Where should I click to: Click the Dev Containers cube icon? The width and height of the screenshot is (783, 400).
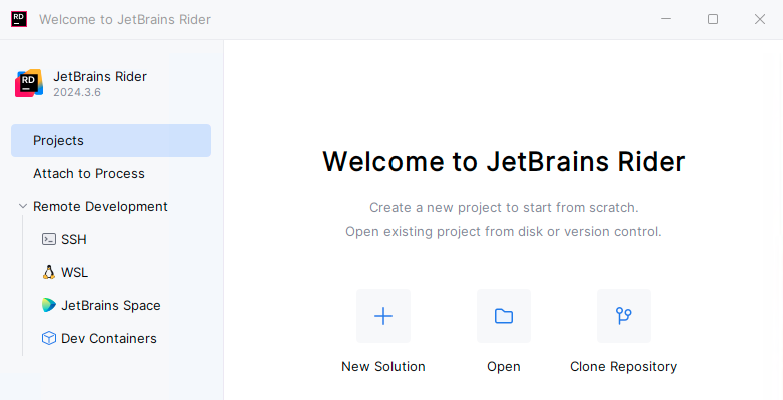48,338
